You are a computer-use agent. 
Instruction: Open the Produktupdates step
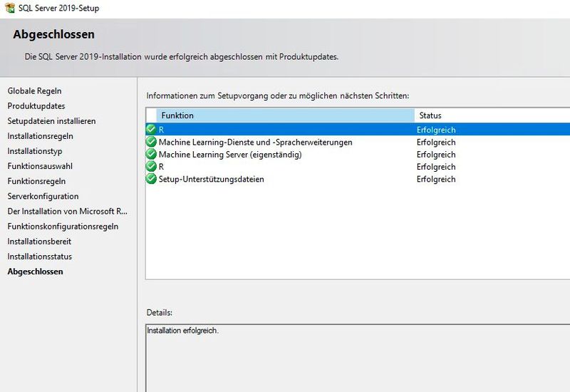pyautogui.click(x=36, y=105)
